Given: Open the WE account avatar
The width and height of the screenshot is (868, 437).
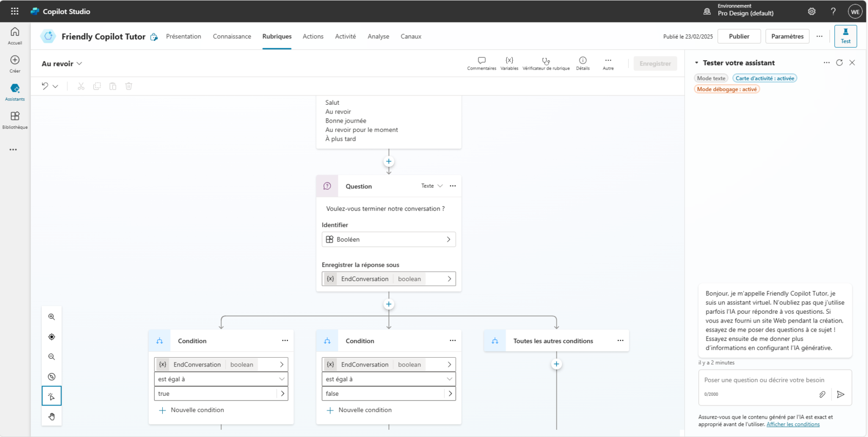Looking at the screenshot, I should (x=855, y=11).
